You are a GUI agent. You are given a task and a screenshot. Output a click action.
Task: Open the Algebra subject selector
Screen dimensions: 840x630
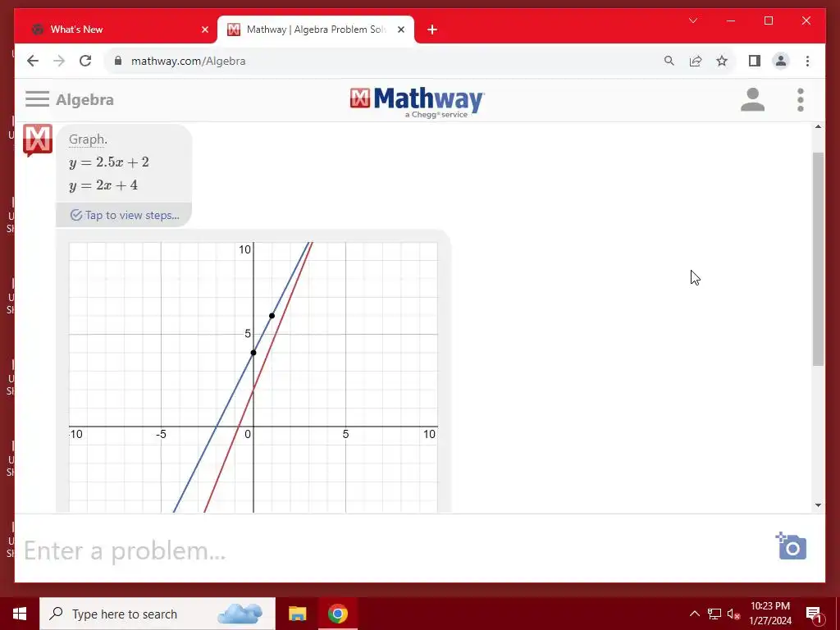click(84, 100)
